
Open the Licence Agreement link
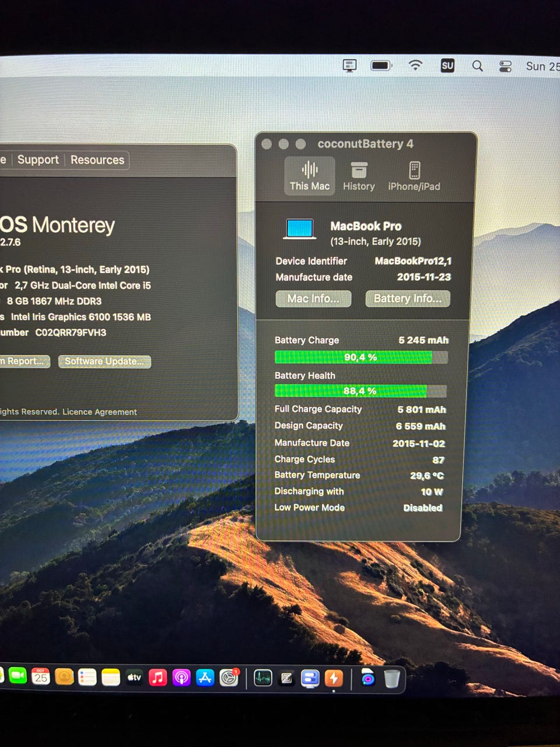click(x=100, y=412)
